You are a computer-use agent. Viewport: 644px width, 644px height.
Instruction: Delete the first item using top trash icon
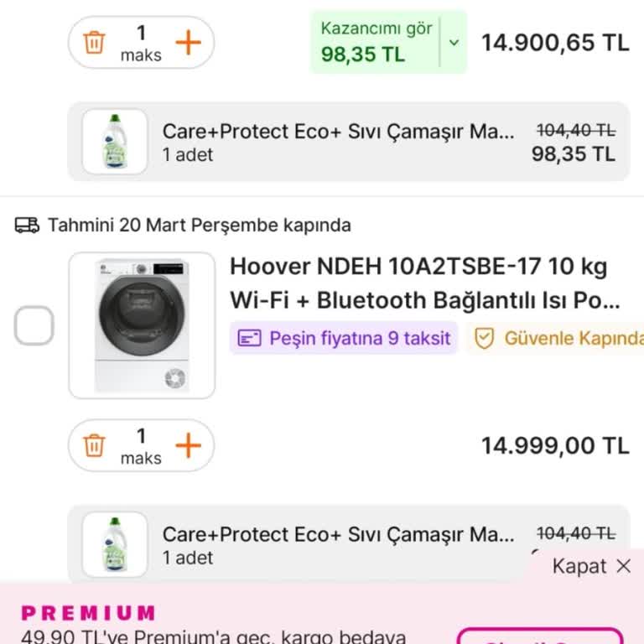[x=95, y=42]
